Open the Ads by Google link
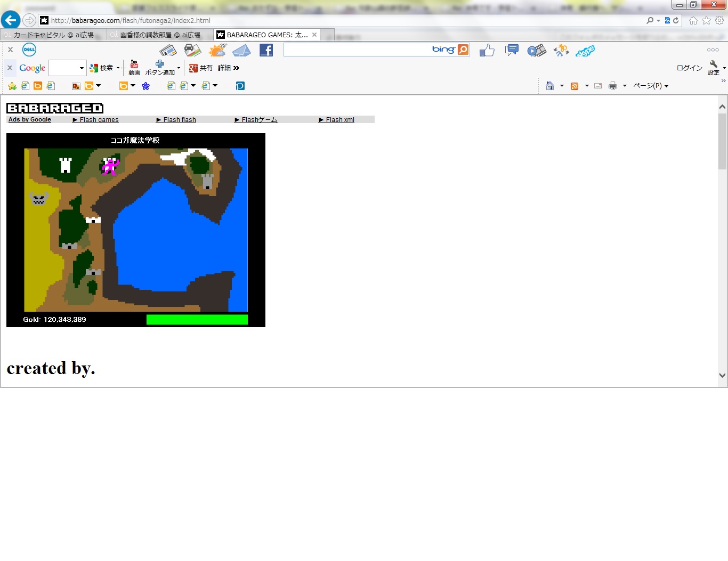 pyautogui.click(x=30, y=119)
